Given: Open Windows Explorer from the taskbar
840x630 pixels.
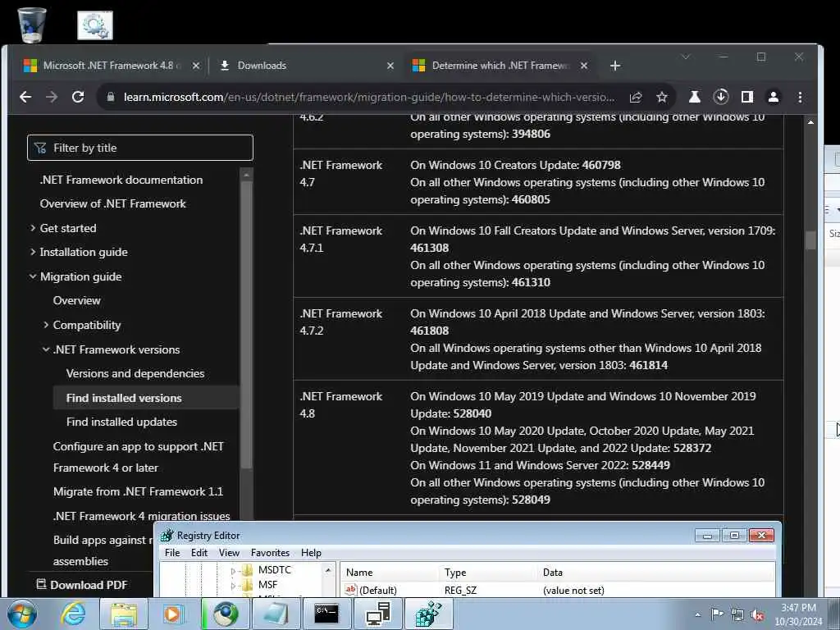Looking at the screenshot, I should tap(124, 614).
